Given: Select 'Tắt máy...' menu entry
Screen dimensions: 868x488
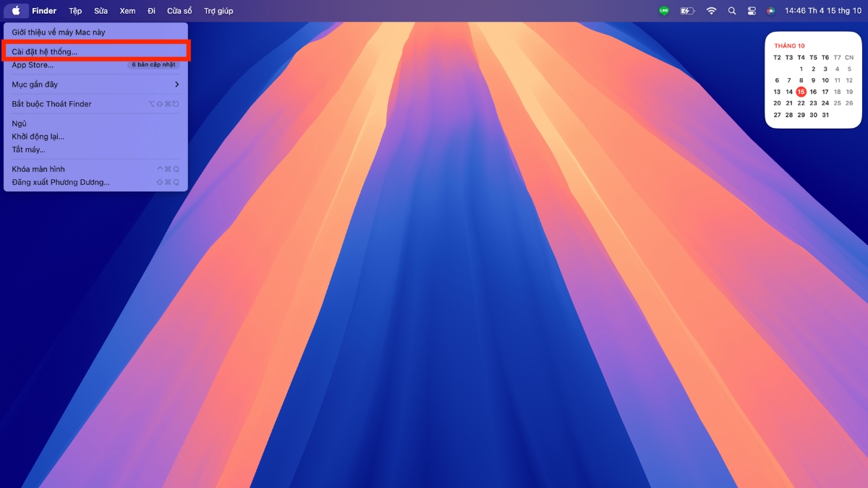Looking at the screenshot, I should coord(29,150).
